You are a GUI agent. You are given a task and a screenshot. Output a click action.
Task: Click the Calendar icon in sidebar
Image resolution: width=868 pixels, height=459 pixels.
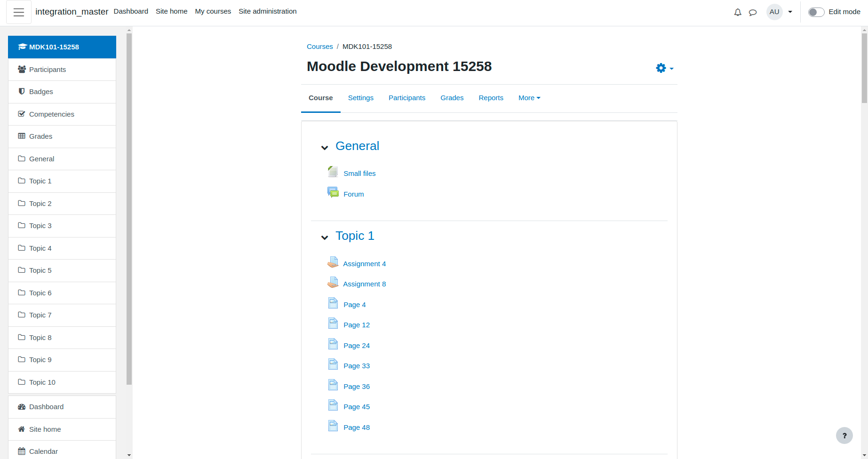[22, 451]
